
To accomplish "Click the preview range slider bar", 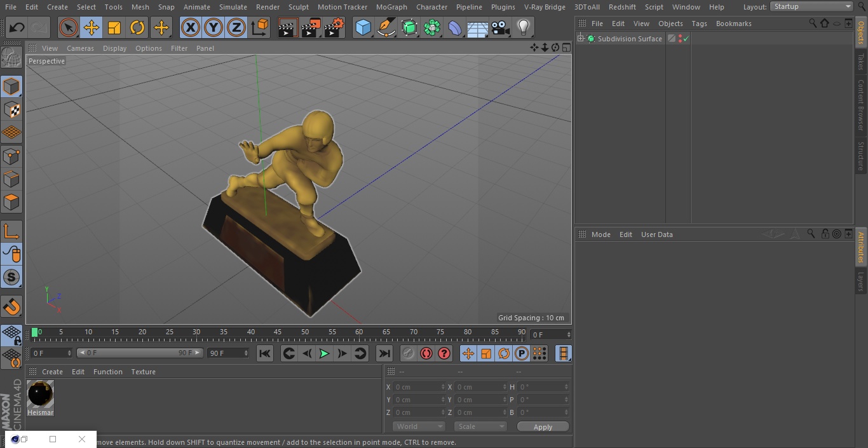I will [140, 353].
